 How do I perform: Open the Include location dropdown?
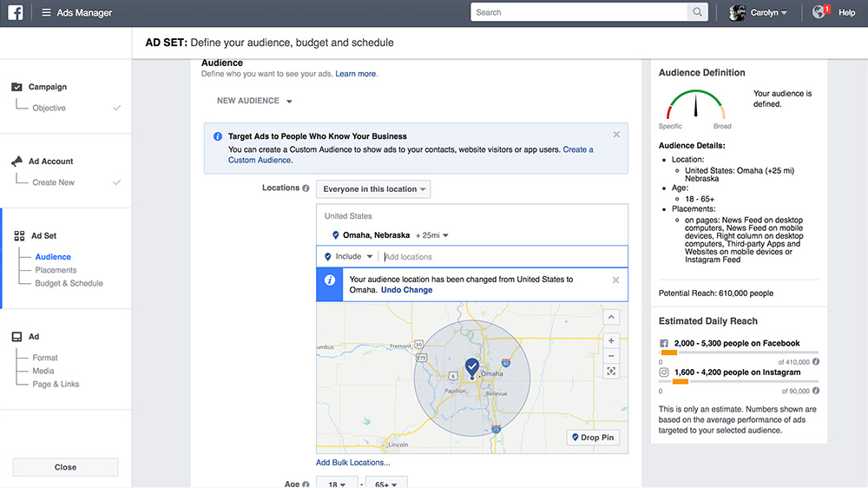pos(348,256)
